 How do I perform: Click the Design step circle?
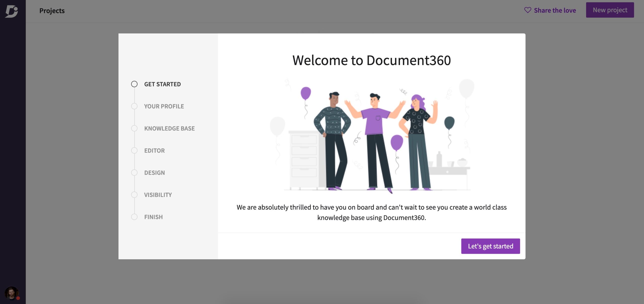pos(134,173)
